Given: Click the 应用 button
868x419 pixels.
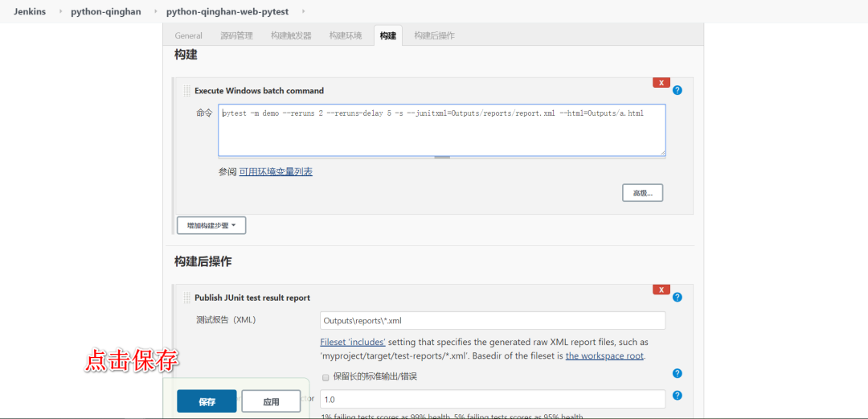Looking at the screenshot, I should point(272,402).
